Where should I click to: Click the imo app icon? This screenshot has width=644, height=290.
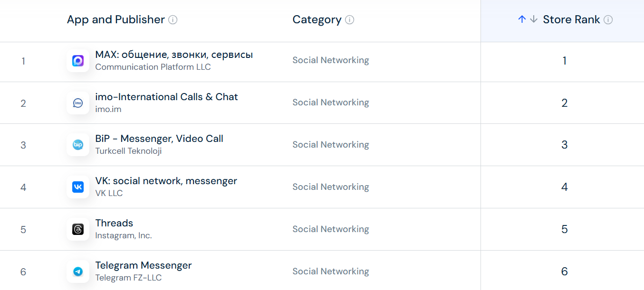(78, 103)
